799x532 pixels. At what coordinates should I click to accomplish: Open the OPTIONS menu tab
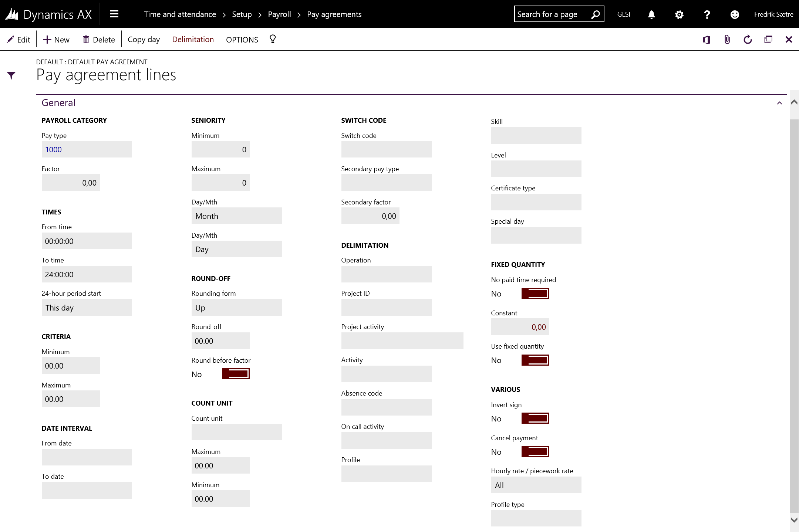[242, 40]
